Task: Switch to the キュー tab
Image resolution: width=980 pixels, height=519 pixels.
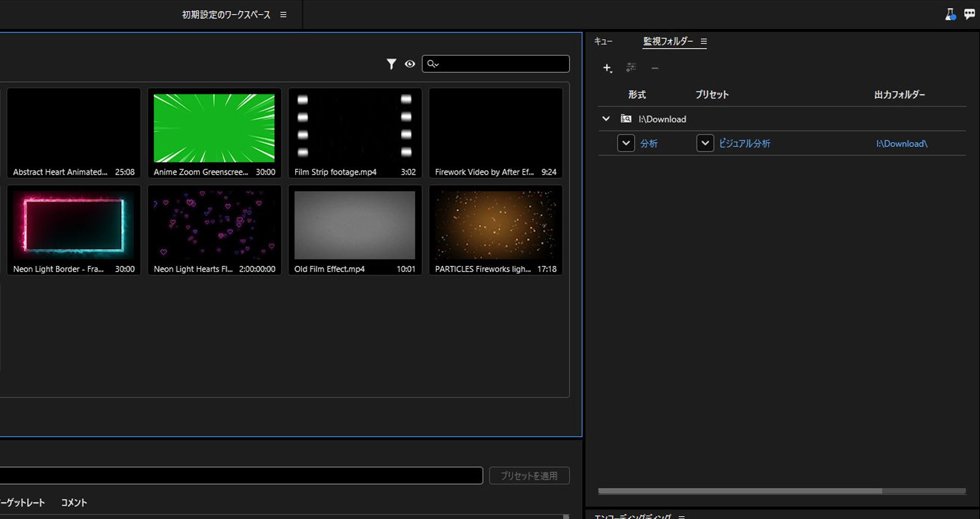Action: (603, 42)
